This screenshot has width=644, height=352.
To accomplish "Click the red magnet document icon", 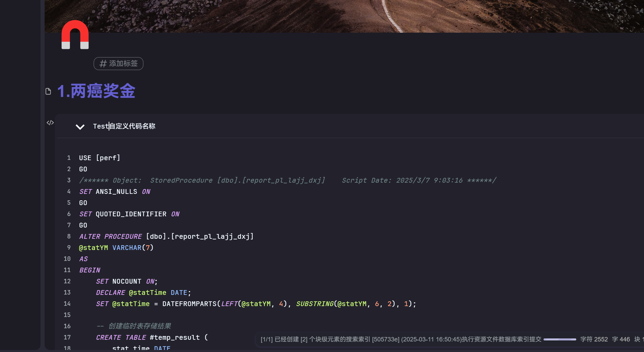I will pyautogui.click(x=75, y=35).
